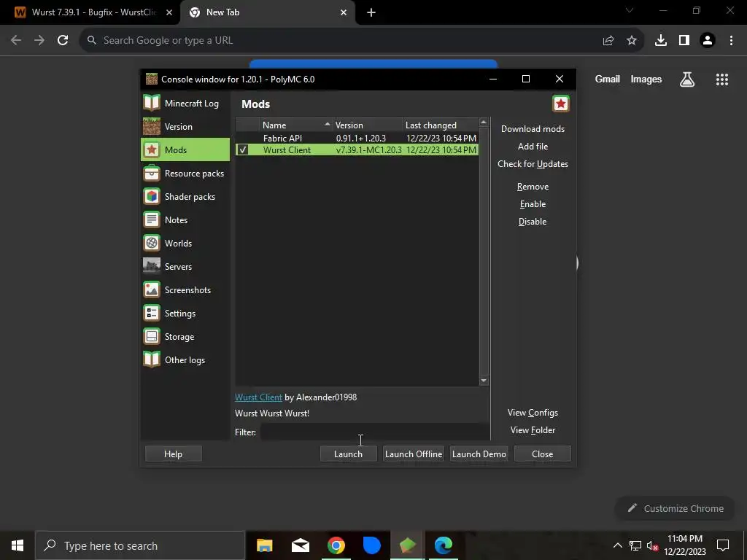Open Chrome profile avatar

tap(708, 41)
